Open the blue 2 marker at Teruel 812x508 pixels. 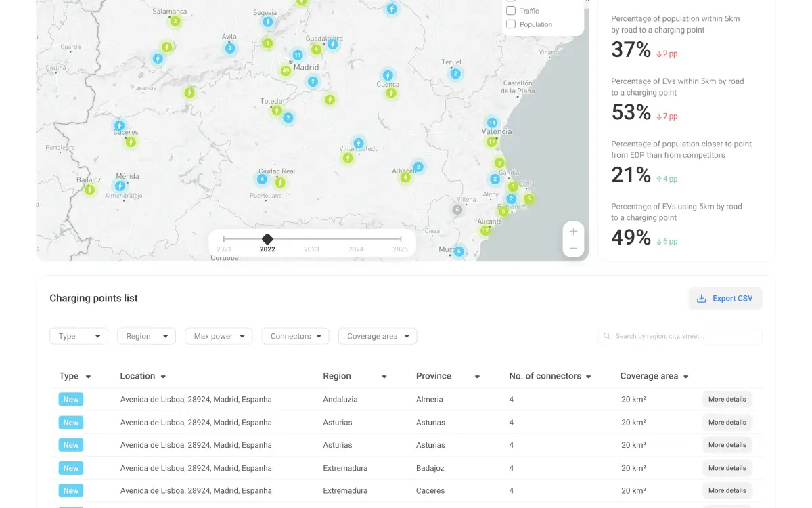[x=455, y=74]
